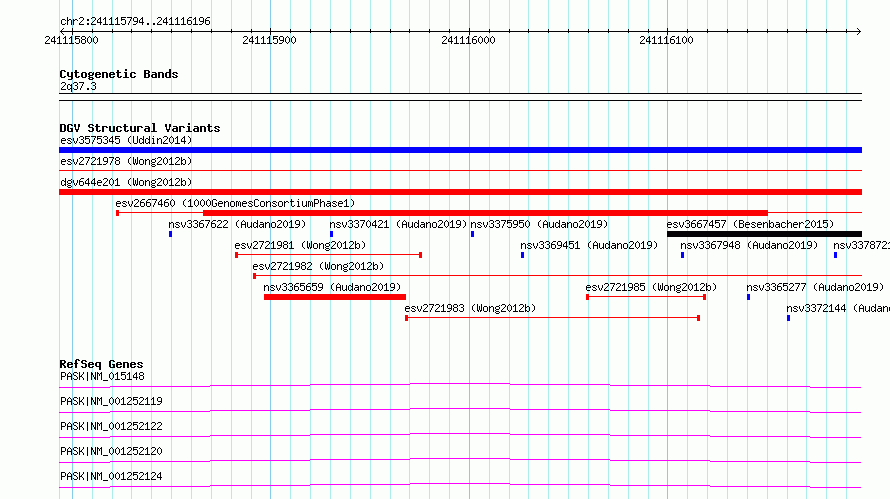Click the thick red nsv3365659 variant bar
890x499 pixels.
(335, 297)
